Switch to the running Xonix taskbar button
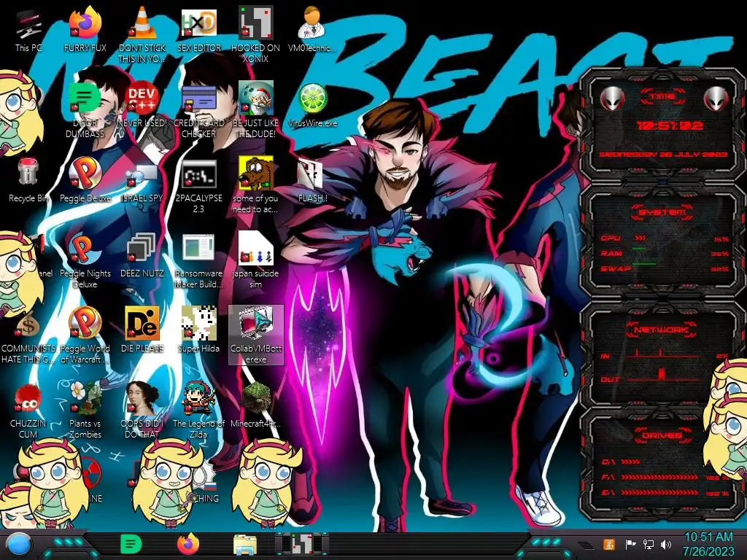Viewport: 747px width, 560px height. 302,544
